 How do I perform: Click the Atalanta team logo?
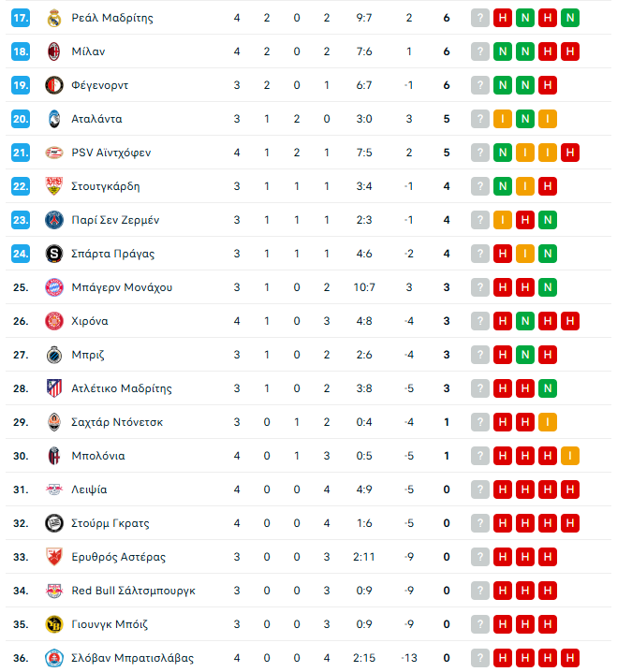pyautogui.click(x=53, y=119)
